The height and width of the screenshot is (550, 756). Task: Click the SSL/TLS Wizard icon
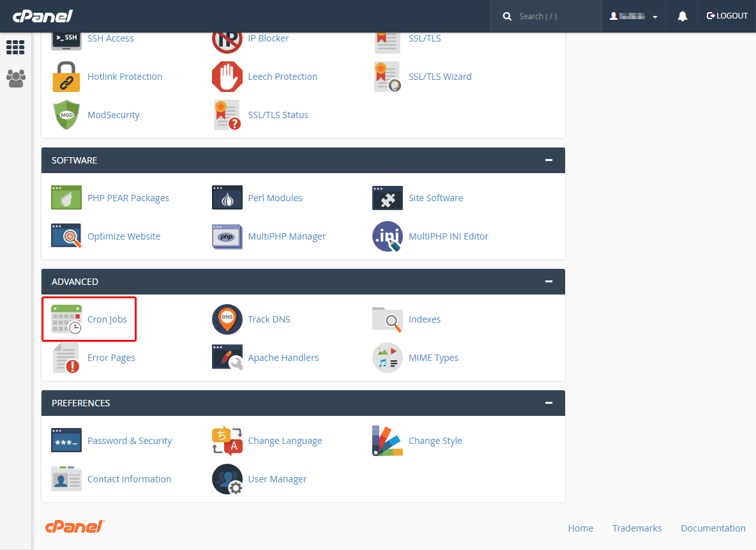[x=388, y=77]
